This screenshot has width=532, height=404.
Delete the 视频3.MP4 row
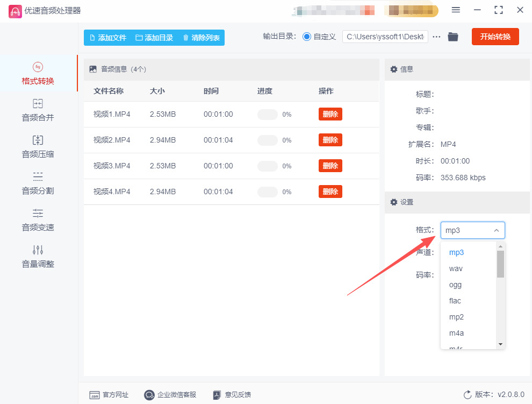(x=330, y=166)
